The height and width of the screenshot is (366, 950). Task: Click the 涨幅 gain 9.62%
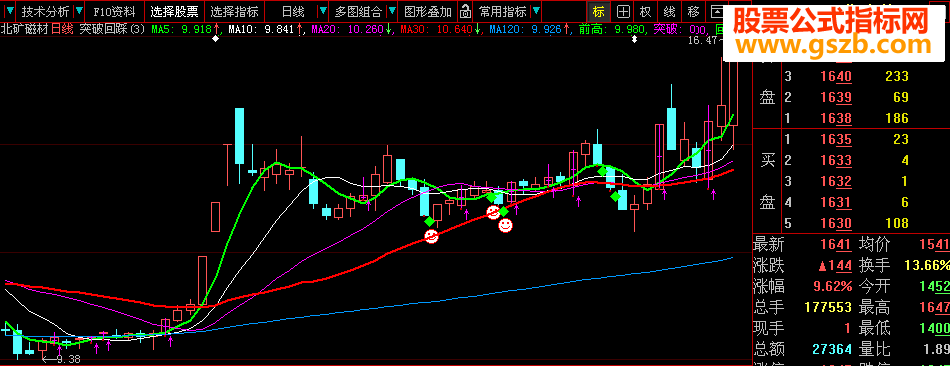pos(831,286)
